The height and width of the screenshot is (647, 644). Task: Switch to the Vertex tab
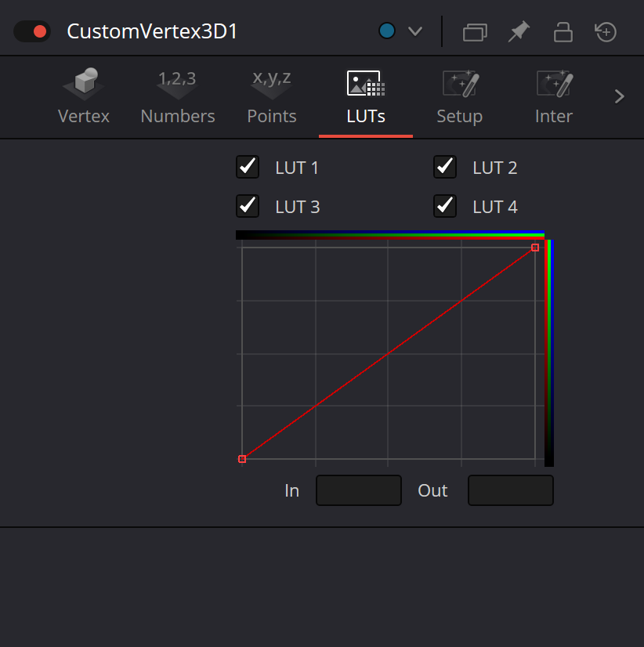[84, 97]
